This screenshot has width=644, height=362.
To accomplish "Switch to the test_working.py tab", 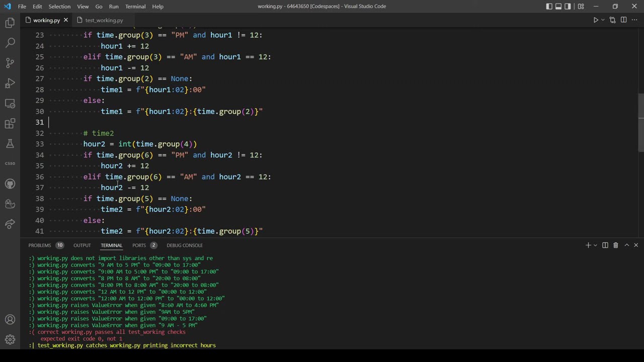I will tap(104, 20).
